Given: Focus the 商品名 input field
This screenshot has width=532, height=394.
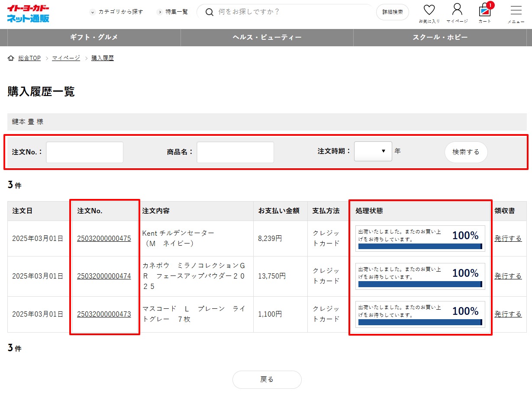Looking at the screenshot, I should (235, 152).
